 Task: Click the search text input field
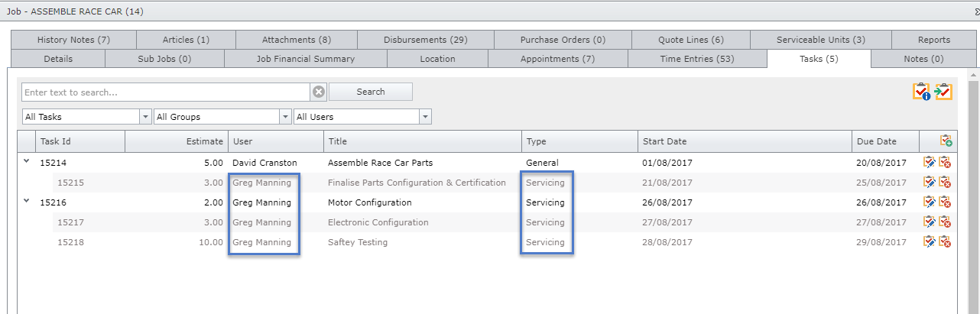(x=165, y=92)
